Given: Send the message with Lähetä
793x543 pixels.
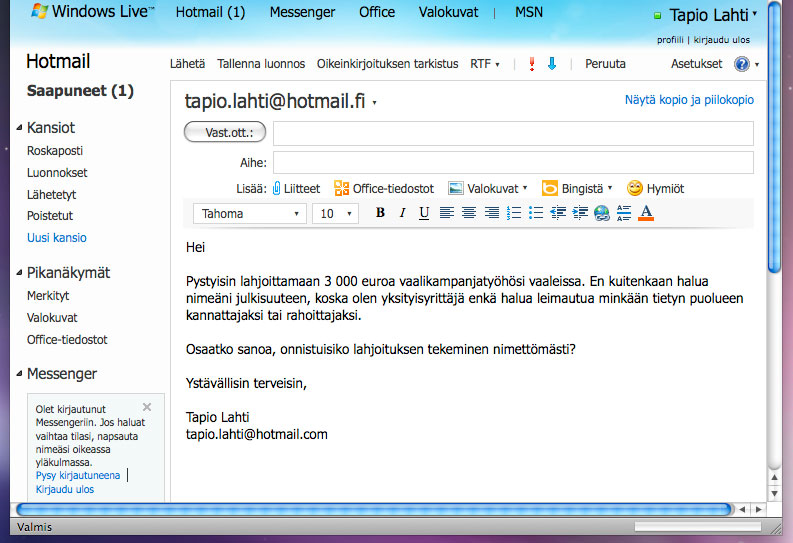Looking at the screenshot, I should [x=187, y=64].
